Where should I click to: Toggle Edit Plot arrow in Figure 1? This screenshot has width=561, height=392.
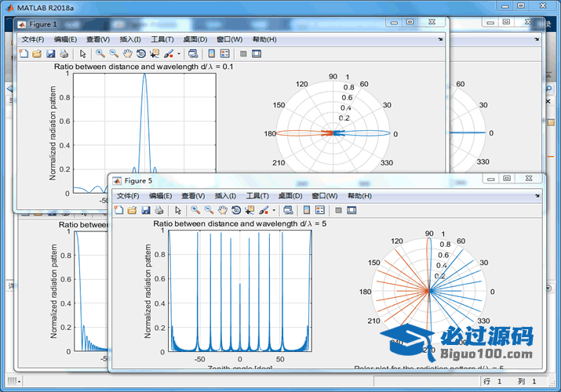click(x=82, y=54)
